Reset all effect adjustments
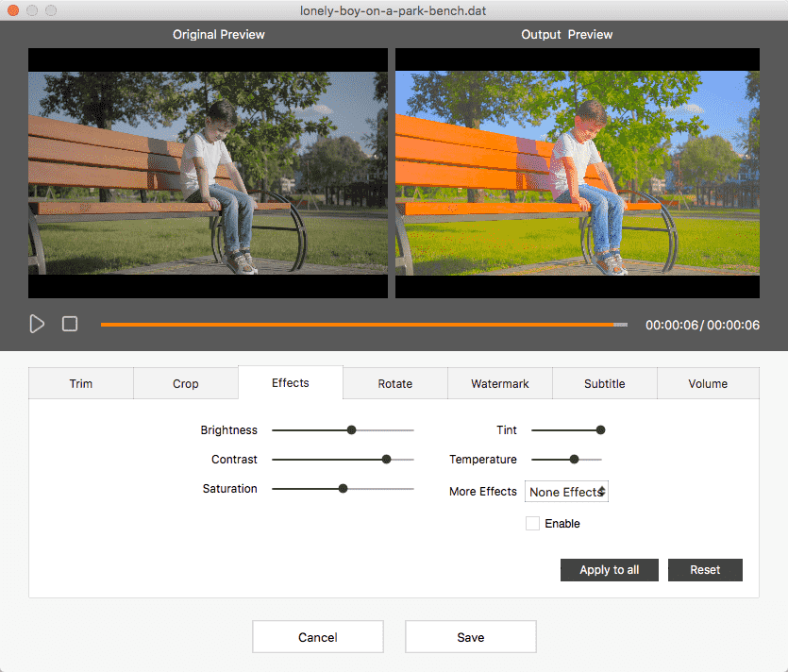The height and width of the screenshot is (672, 788). click(705, 569)
